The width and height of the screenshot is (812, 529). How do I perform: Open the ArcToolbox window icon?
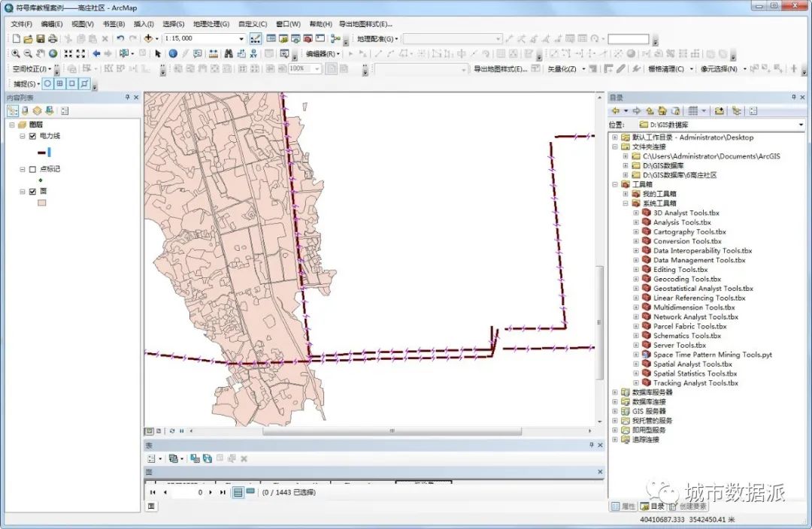click(x=308, y=38)
